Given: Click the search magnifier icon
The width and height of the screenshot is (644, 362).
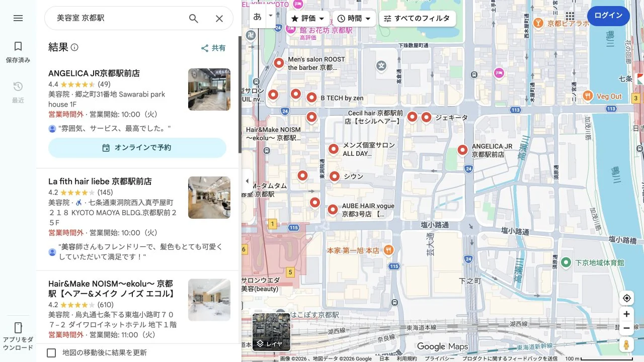Looking at the screenshot, I should point(194,18).
